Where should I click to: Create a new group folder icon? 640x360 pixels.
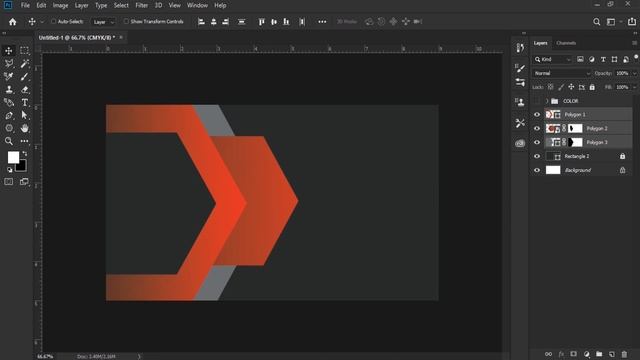tap(599, 354)
